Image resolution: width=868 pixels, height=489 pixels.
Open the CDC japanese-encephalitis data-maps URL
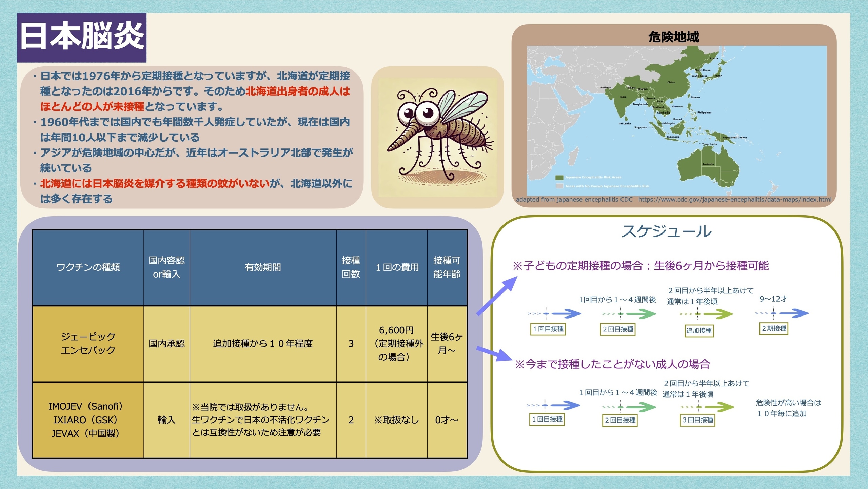tap(734, 200)
